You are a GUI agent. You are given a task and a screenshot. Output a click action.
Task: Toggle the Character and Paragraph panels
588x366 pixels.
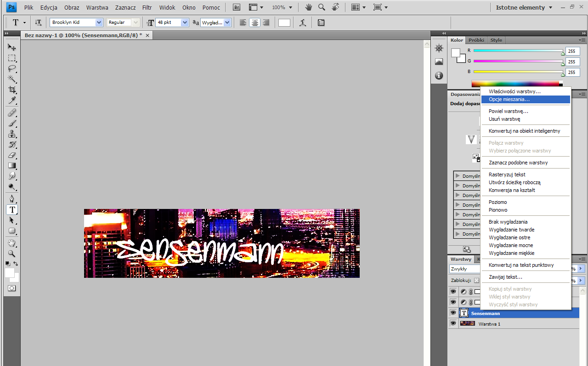point(321,23)
